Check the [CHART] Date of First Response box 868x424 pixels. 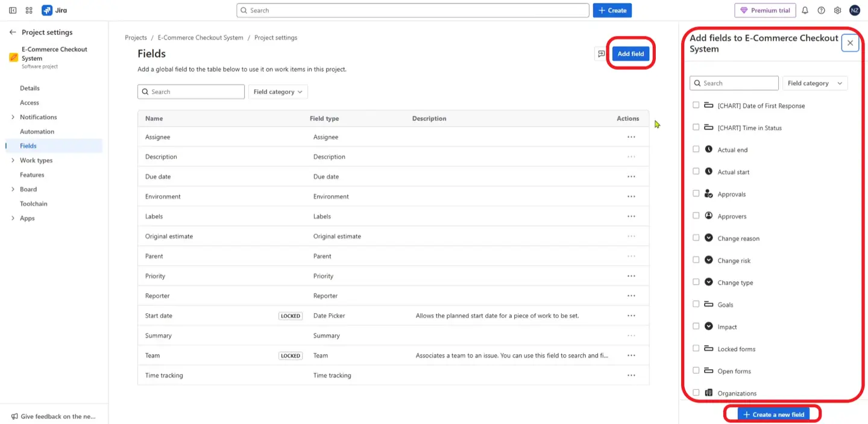tap(696, 105)
